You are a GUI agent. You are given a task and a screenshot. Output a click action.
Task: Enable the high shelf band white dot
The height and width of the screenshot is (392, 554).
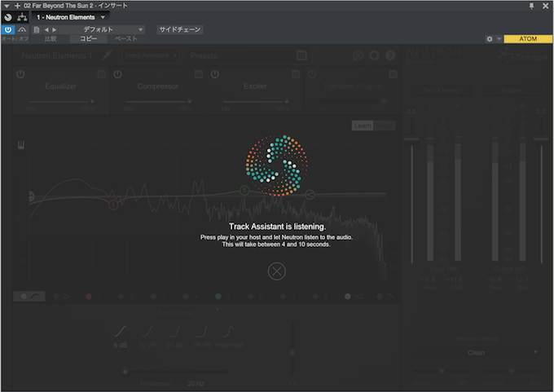348,296
